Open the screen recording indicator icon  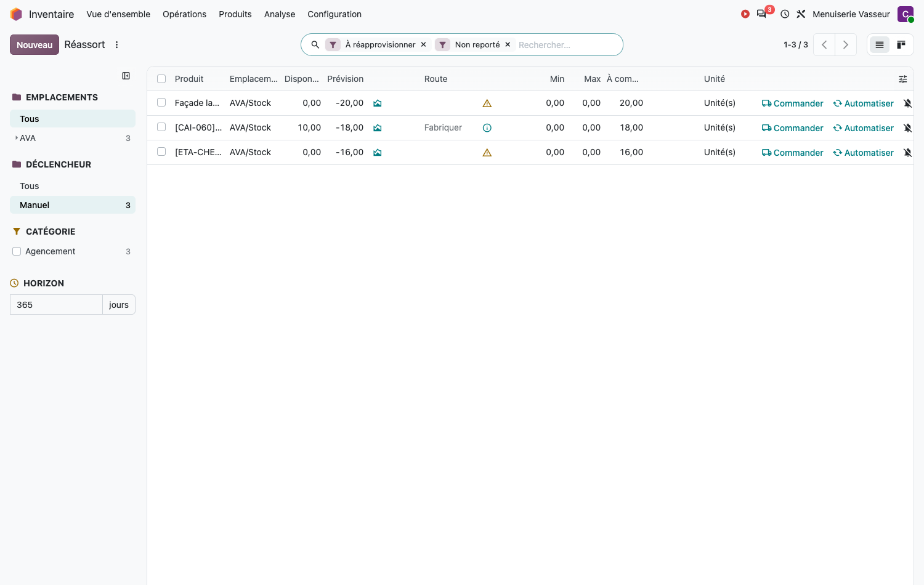(745, 14)
